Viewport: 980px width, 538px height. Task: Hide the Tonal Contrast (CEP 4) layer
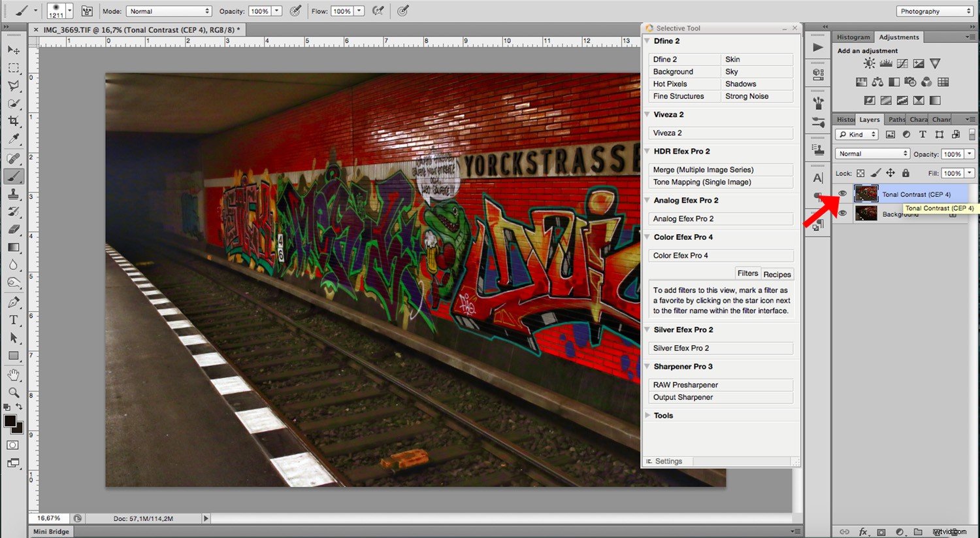pos(842,193)
